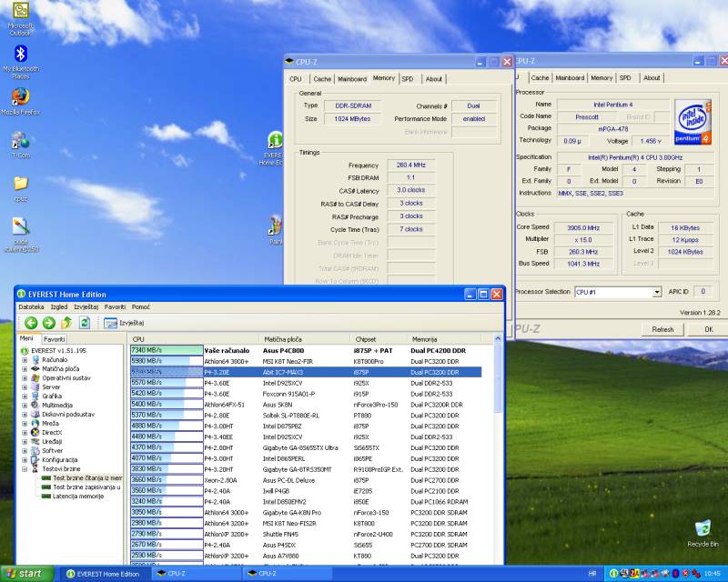Switch to the SPD tab in Memory window
The height and width of the screenshot is (582, 728).
click(x=408, y=79)
